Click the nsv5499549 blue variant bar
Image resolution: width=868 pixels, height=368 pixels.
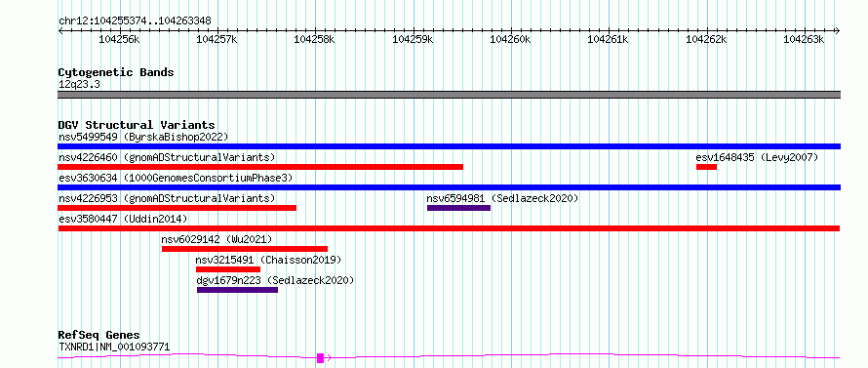coord(449,146)
